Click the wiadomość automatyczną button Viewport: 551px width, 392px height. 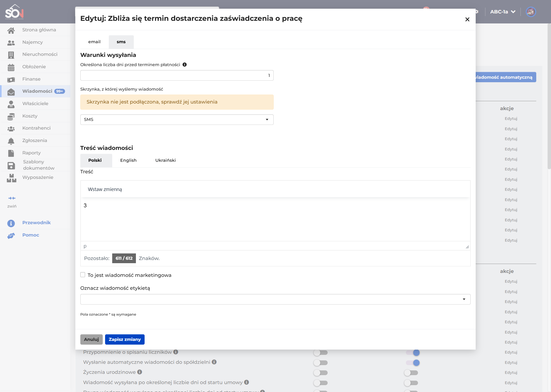tap(506, 77)
